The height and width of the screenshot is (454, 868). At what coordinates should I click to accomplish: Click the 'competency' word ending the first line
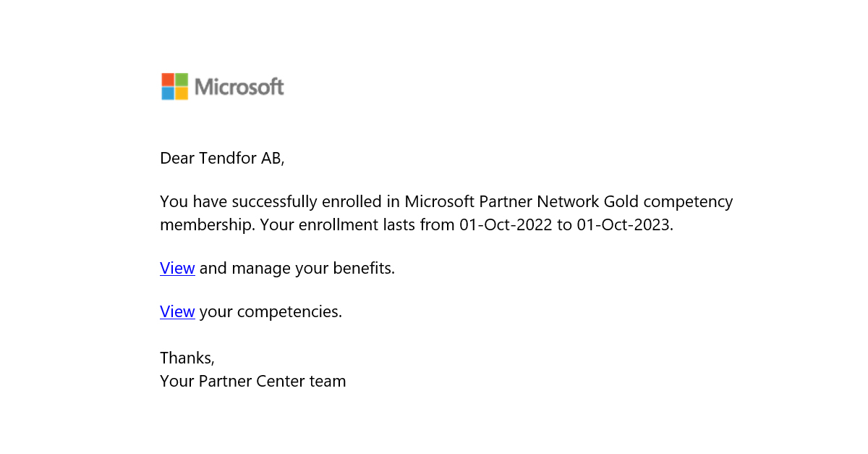point(689,202)
